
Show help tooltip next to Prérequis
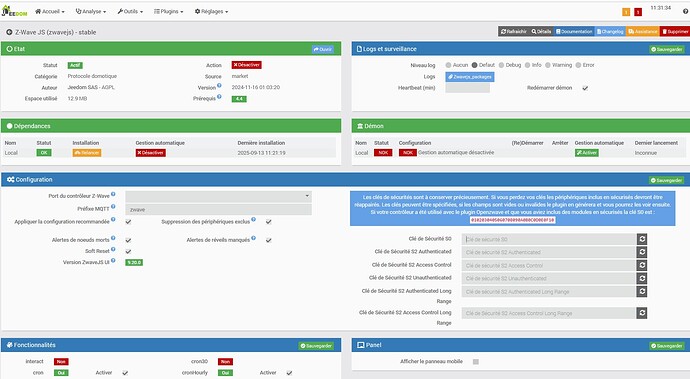click(219, 96)
